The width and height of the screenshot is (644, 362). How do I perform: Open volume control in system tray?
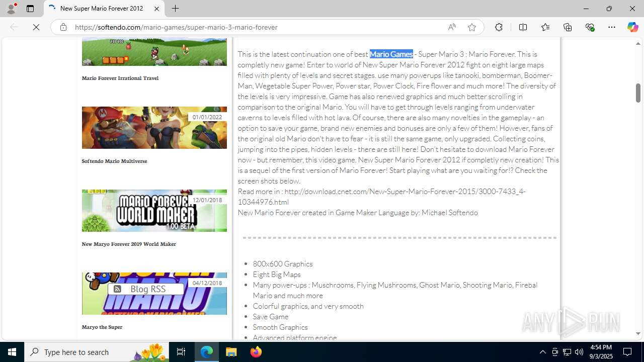pos(579,352)
